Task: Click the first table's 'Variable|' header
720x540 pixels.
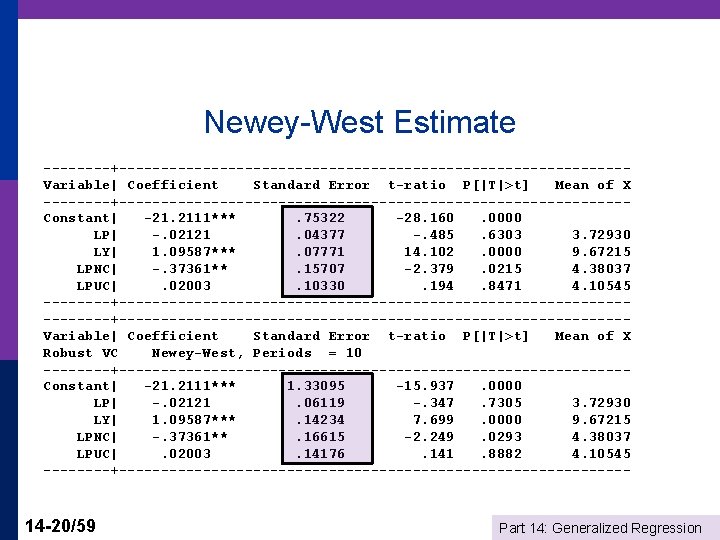Action: 80,185
